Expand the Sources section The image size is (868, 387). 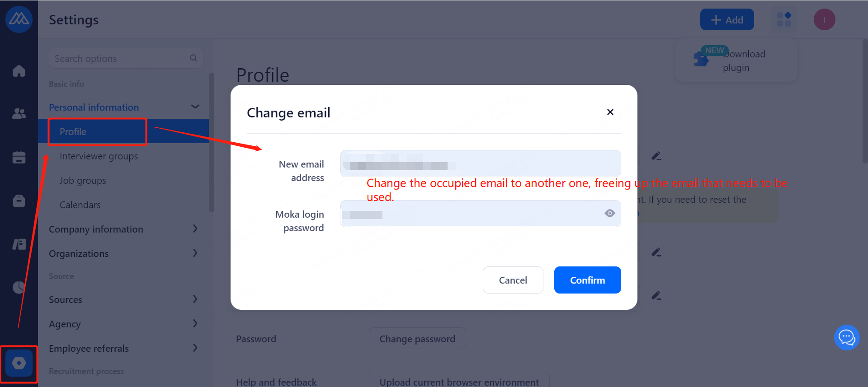point(195,299)
